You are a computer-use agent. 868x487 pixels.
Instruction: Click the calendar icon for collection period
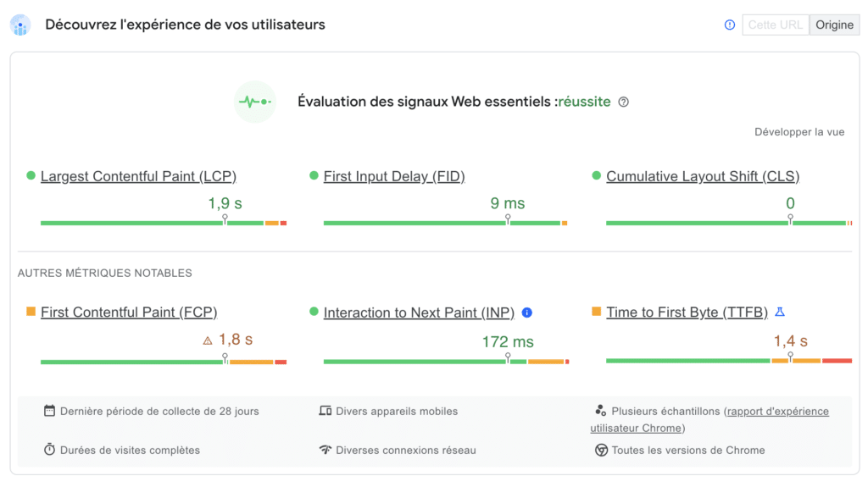tap(49, 411)
